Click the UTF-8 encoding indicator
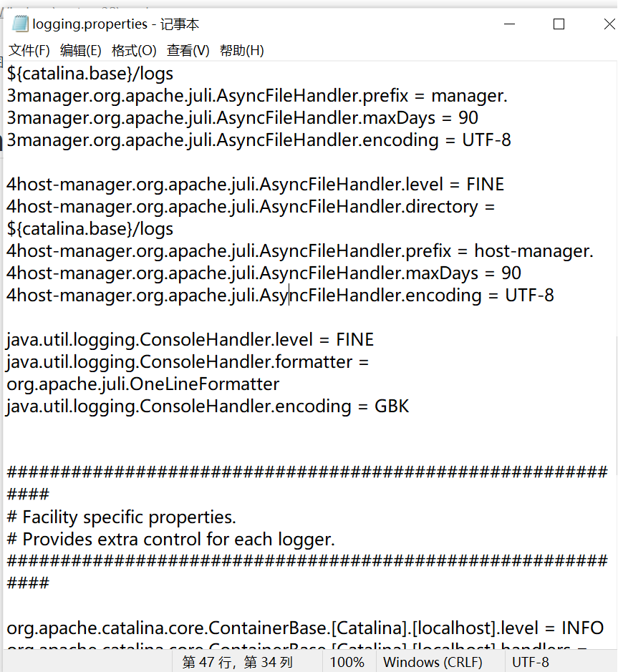 (x=530, y=662)
